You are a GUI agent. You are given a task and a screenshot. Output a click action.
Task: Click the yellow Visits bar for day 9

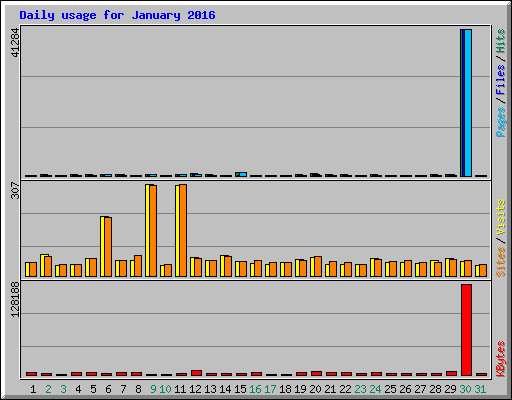pyautogui.click(x=147, y=230)
